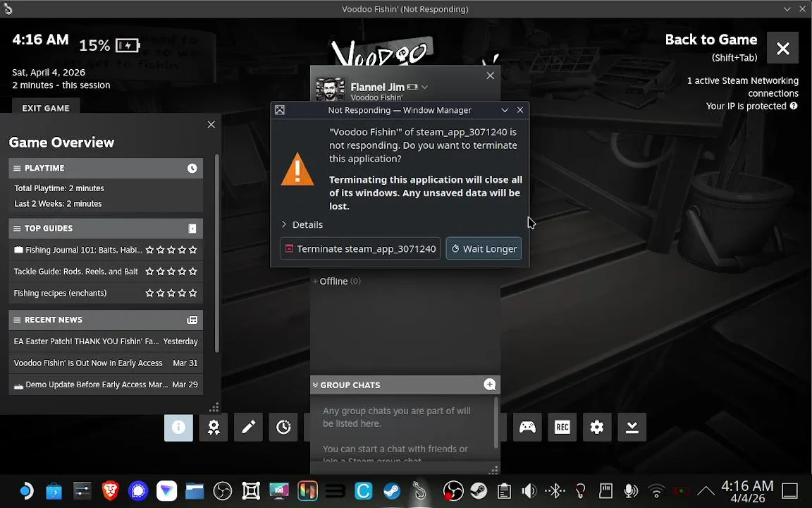Click the window icon in Not Responding title bar

280,110
